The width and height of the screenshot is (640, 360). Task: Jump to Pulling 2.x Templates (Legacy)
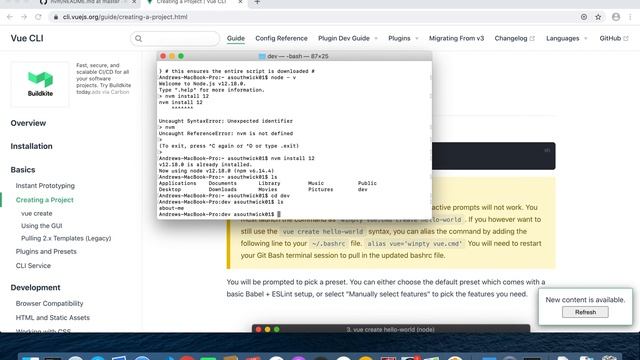tap(66, 238)
